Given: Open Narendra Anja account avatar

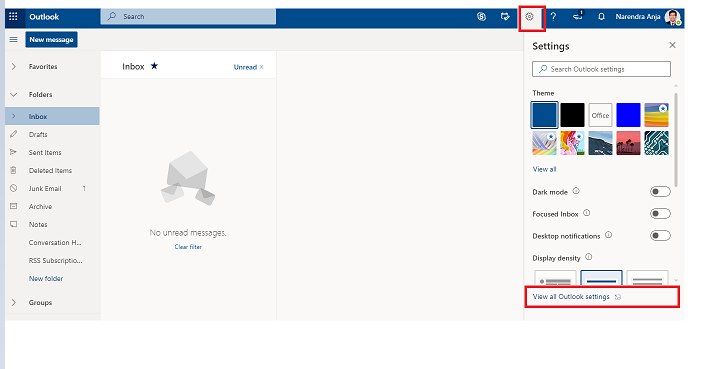Looking at the screenshot, I should click(672, 17).
